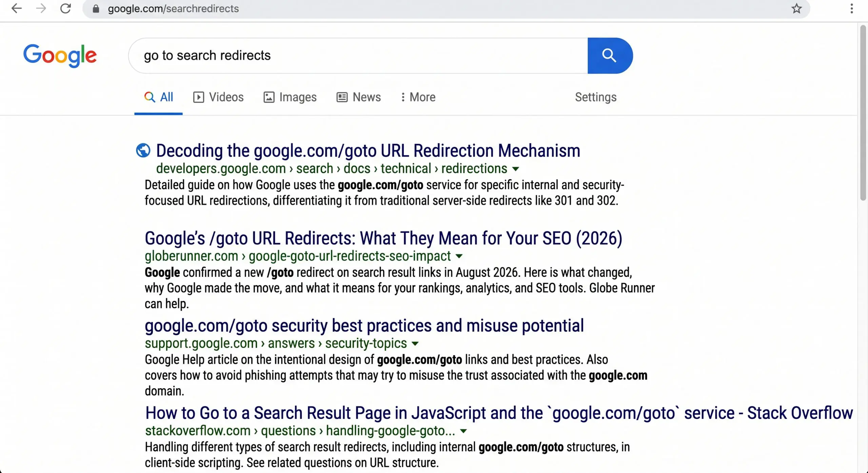Switch to the Videos tab
Screen dimensions: 868x473
coord(218,97)
